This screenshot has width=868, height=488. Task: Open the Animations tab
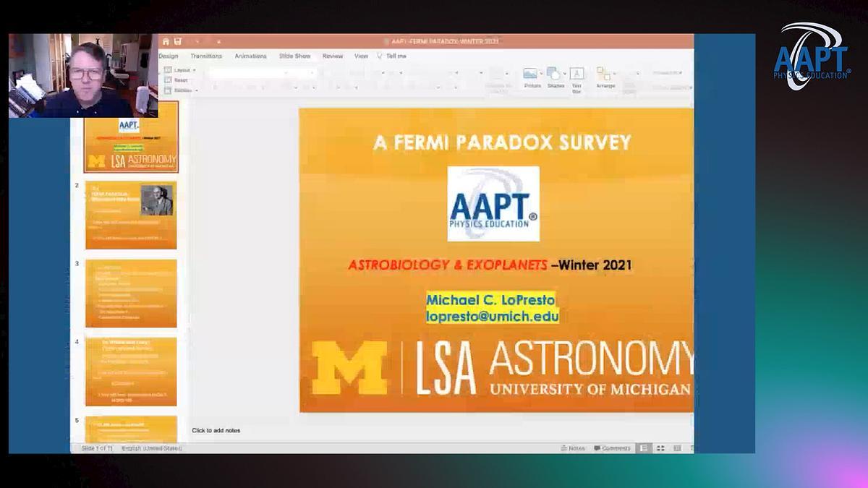point(250,56)
